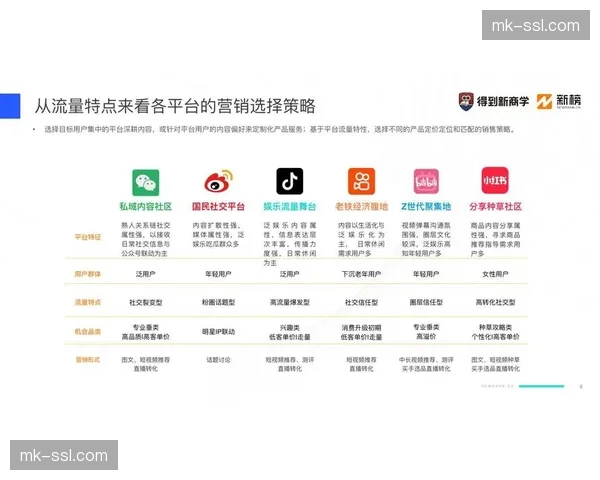Select the row label 流量特点
The width and height of the screenshot is (600, 480).
click(88, 302)
